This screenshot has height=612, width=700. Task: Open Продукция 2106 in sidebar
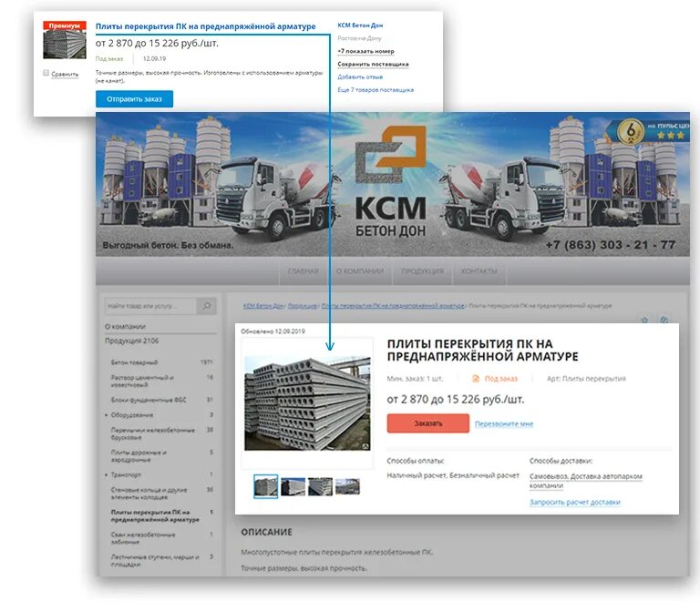click(131, 341)
